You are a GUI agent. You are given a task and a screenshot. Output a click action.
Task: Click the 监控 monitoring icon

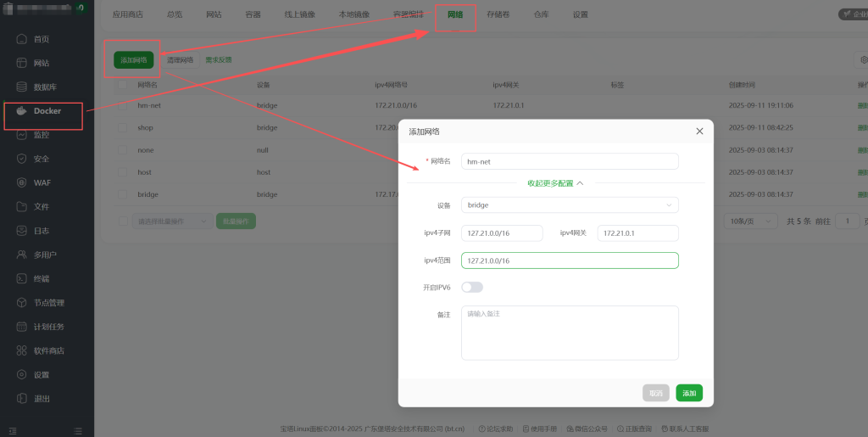pyautogui.click(x=22, y=135)
